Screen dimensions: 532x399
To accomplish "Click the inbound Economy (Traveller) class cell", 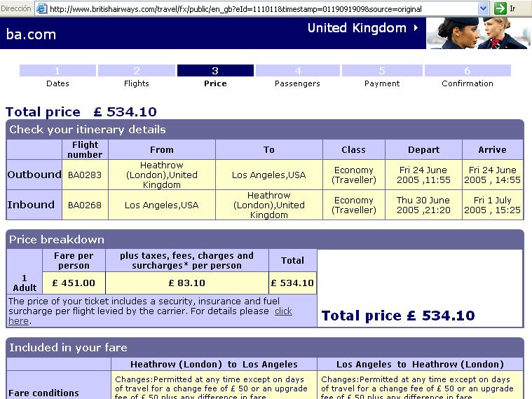I will [x=354, y=205].
